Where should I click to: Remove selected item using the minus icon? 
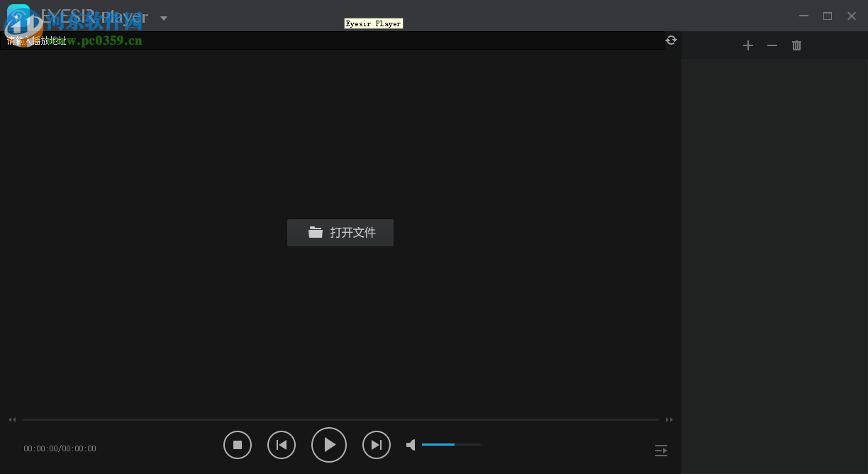772,45
